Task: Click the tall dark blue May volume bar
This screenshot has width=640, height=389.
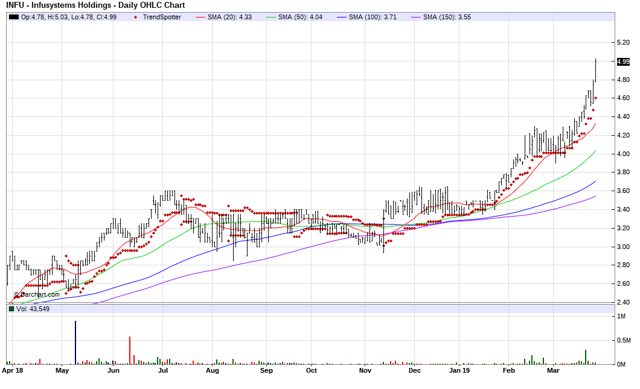Action: (x=75, y=342)
